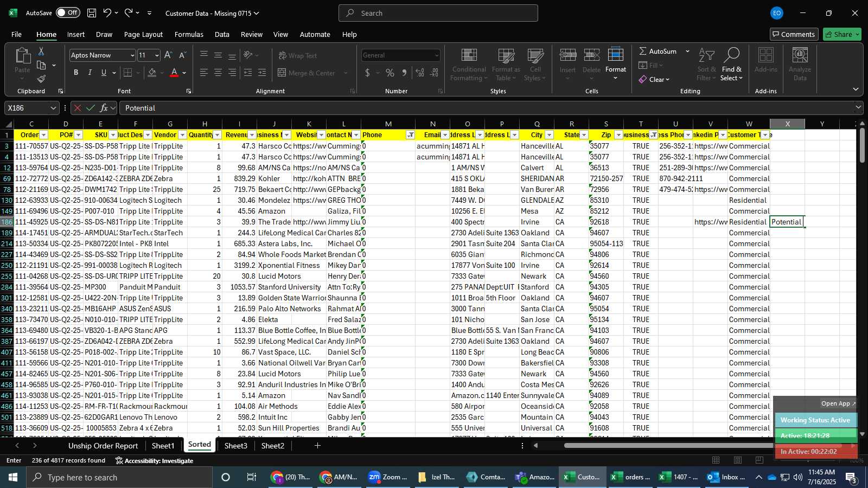Open the fill color picker
The width and height of the screenshot is (868, 488).
[152, 73]
